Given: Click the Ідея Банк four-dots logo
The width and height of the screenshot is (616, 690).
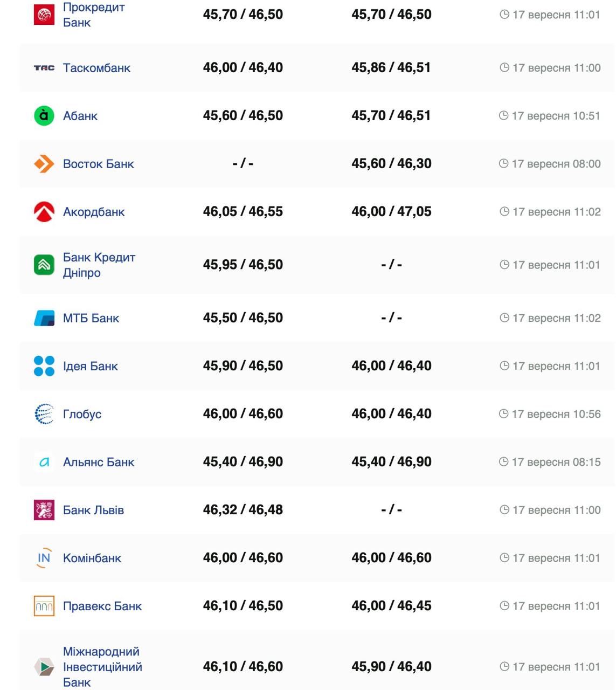Looking at the screenshot, I should [44, 366].
